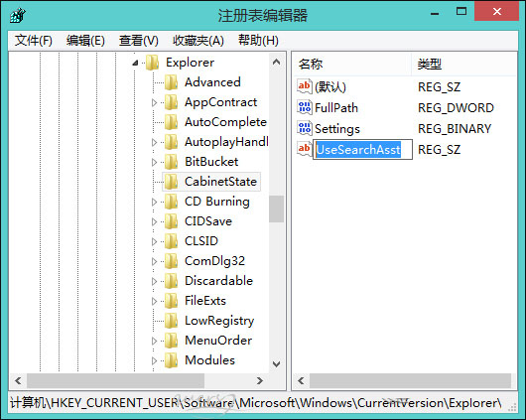This screenshot has height=420, width=526.
Task: Open the 查看(V) menu
Action: point(139,41)
